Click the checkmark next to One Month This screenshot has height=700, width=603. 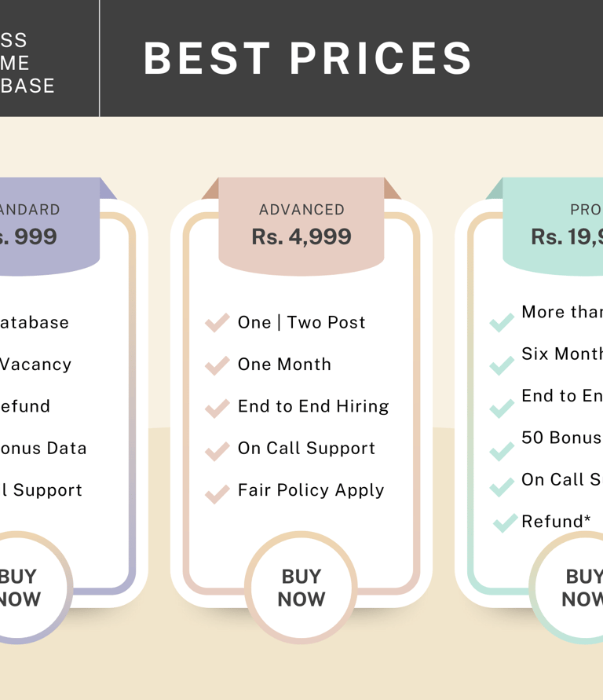[x=217, y=365]
